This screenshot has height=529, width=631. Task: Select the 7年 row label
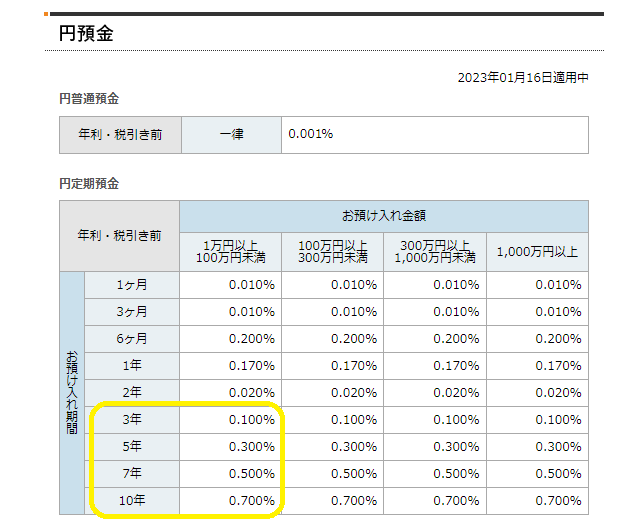pyautogui.click(x=132, y=473)
